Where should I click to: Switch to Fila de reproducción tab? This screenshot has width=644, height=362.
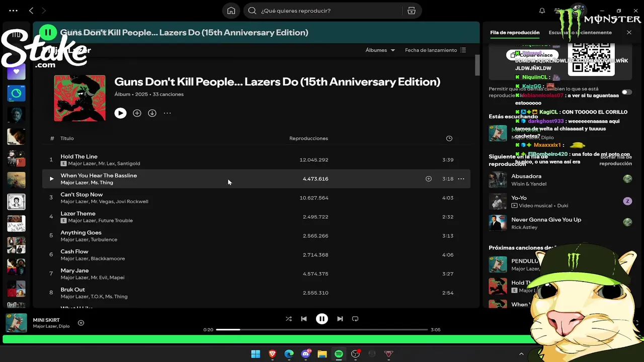coord(515,32)
